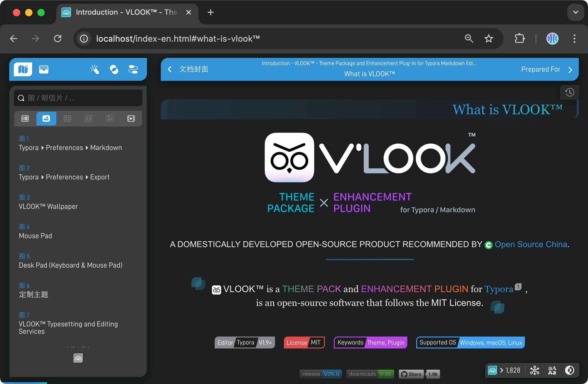This screenshot has height=384, width=588.
Task: Click the search magnifier in sidebar
Action: coord(21,98)
